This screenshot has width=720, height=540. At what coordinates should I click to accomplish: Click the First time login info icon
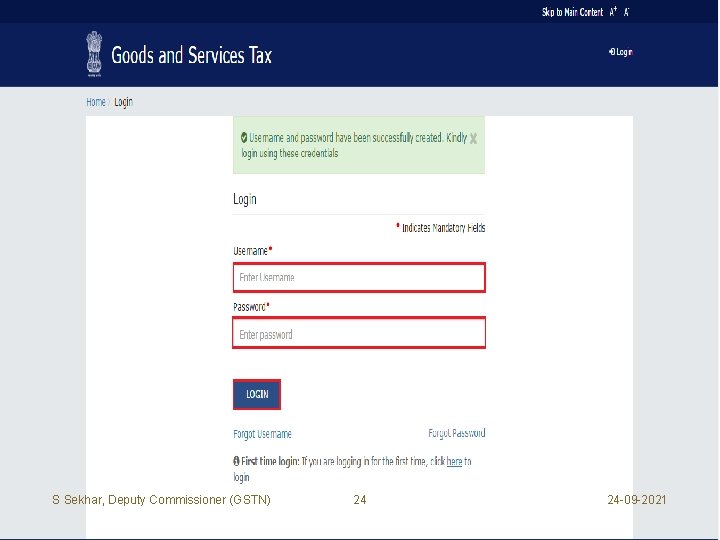[x=236, y=461]
